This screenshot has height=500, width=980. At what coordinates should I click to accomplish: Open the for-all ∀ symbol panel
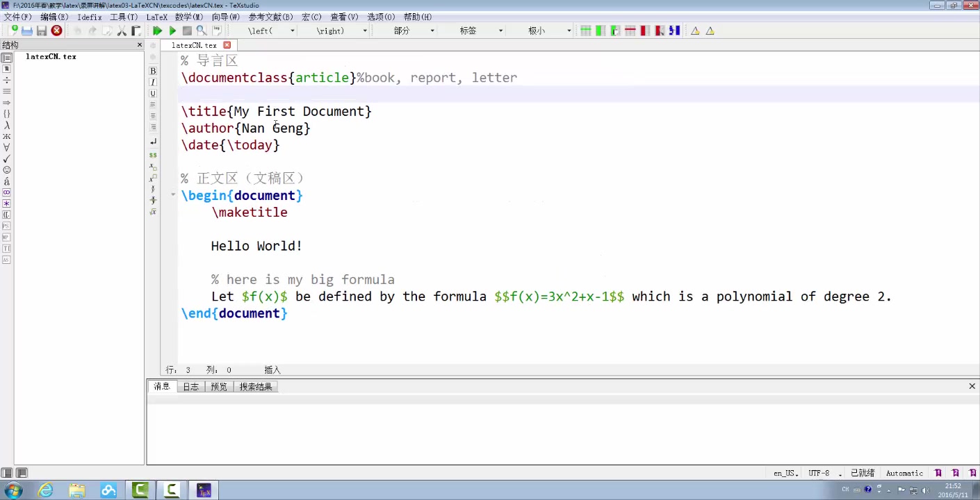pos(6,147)
